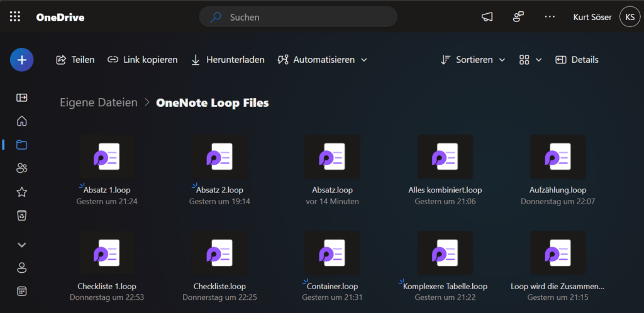
Task: Click the 'Gestern um 21:06' timestamp
Action: [445, 201]
